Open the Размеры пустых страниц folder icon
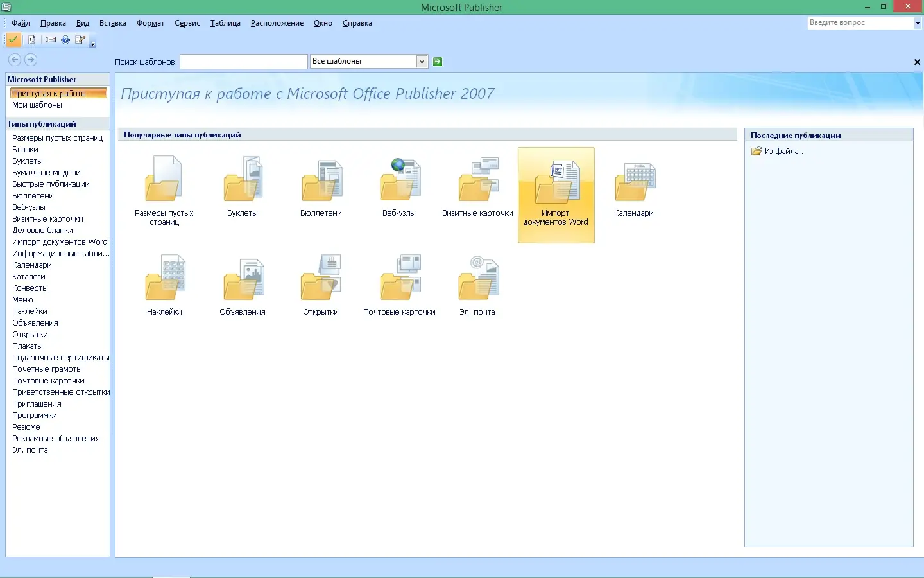 (164, 179)
